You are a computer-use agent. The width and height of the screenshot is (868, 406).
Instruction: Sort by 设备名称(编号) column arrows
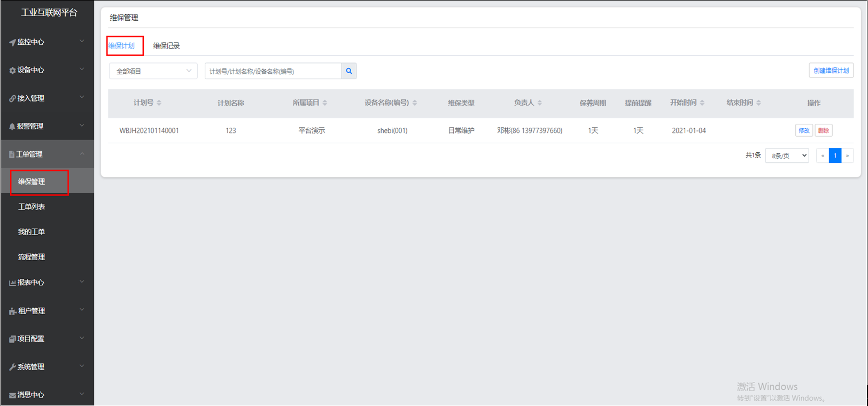click(x=415, y=103)
